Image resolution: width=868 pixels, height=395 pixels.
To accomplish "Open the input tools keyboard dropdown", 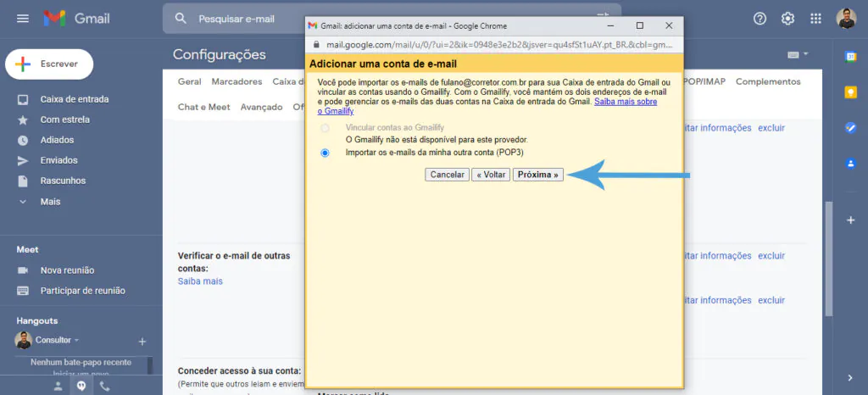I will (x=798, y=54).
